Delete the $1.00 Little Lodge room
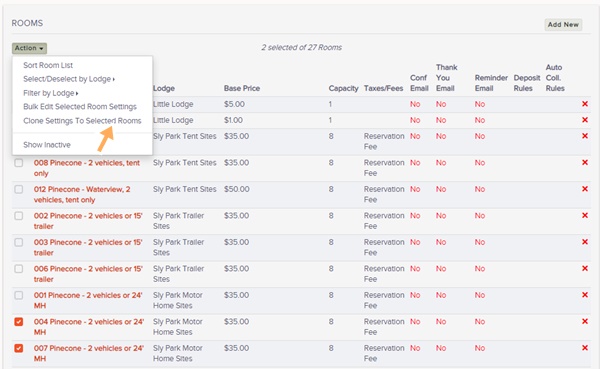 (x=585, y=120)
